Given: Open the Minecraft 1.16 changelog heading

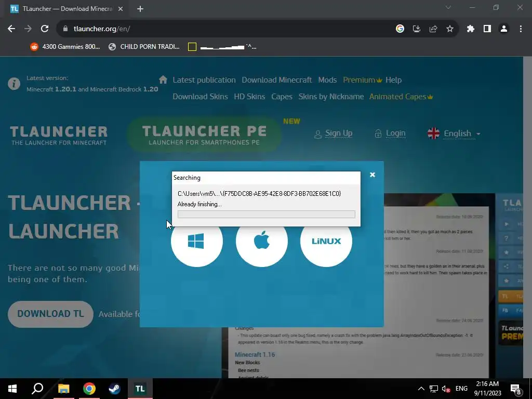Looking at the screenshot, I should [255, 354].
